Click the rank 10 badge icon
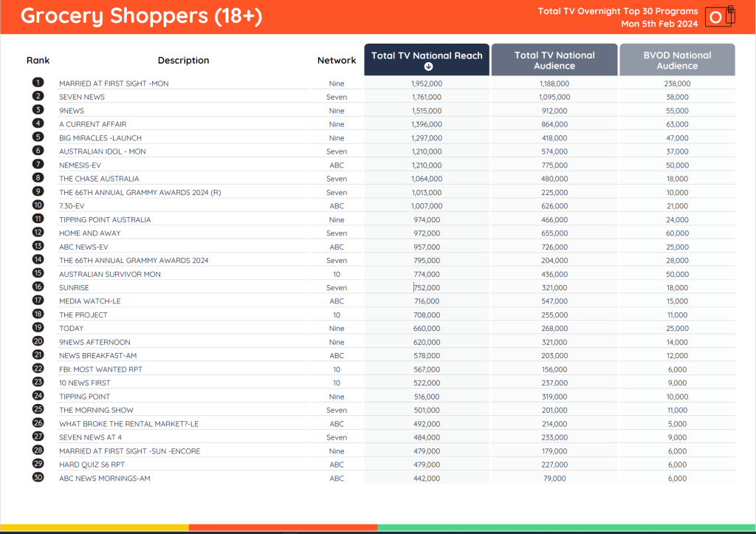 [38, 205]
